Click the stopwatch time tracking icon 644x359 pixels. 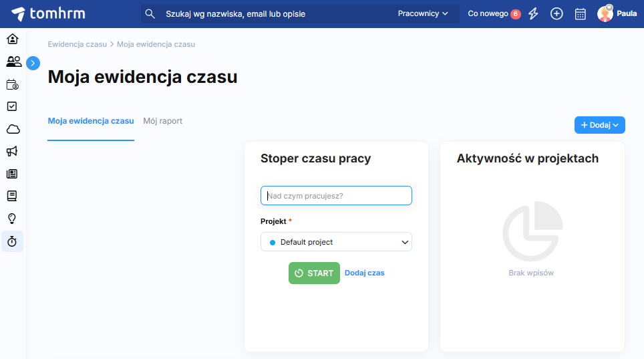pos(12,241)
